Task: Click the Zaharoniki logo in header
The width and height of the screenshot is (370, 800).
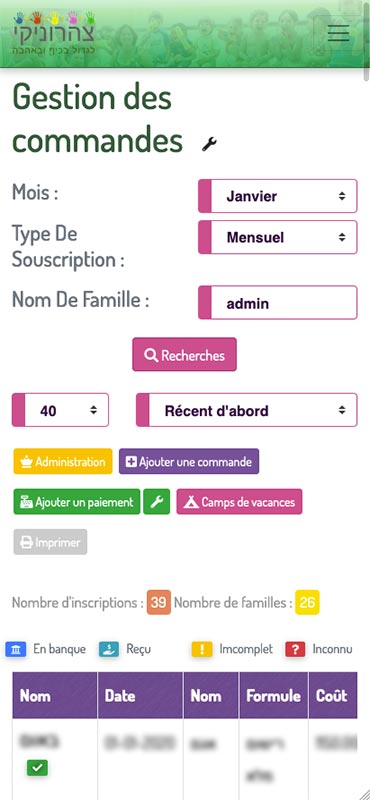Action: click(x=54, y=34)
